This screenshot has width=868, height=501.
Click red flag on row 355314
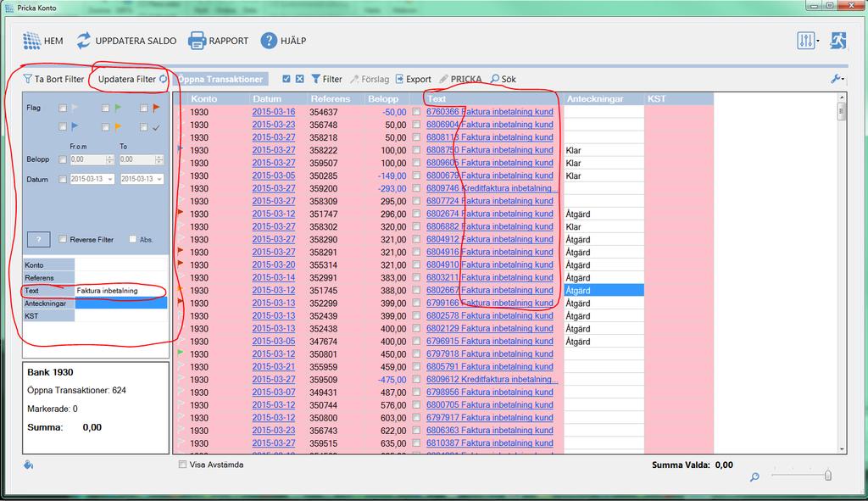(180, 264)
